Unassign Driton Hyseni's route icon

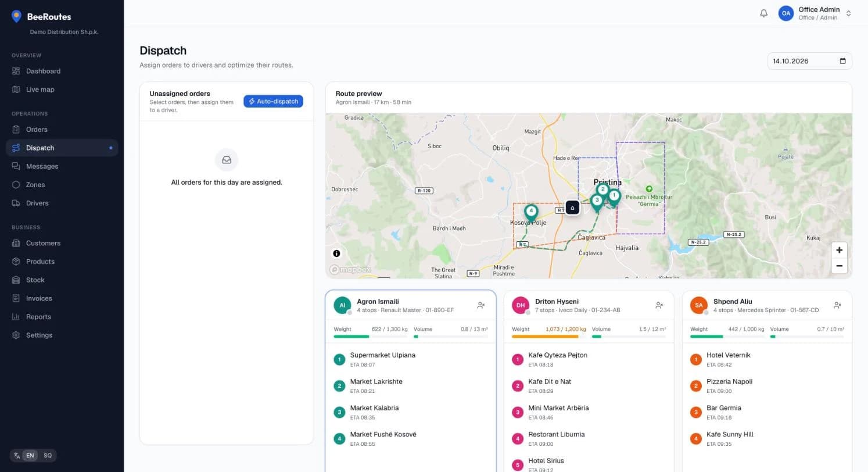(x=659, y=305)
